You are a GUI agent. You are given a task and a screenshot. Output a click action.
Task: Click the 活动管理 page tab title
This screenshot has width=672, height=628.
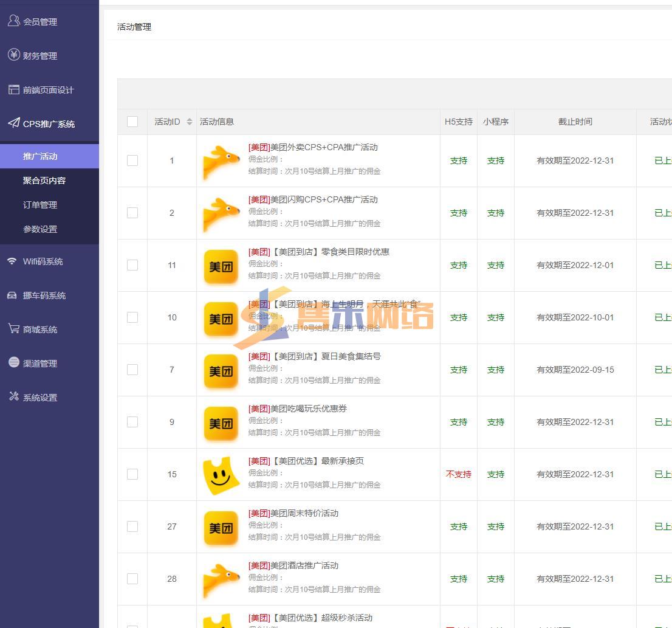134,27
